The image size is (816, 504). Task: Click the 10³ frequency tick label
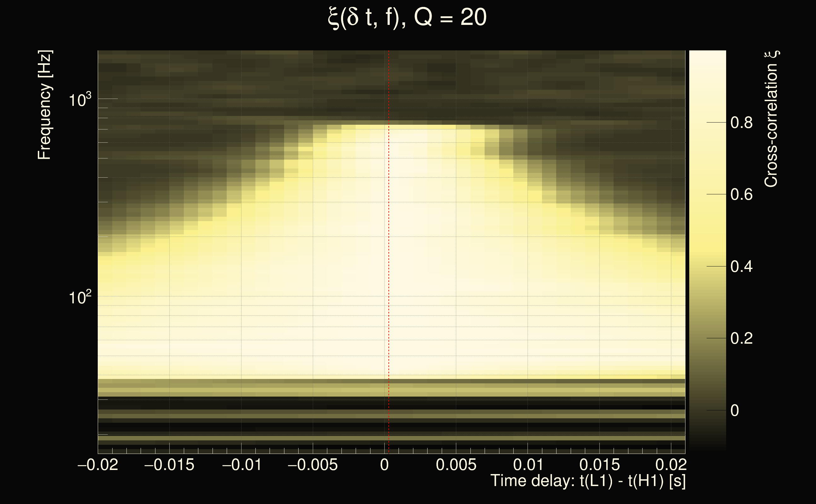[x=80, y=99]
